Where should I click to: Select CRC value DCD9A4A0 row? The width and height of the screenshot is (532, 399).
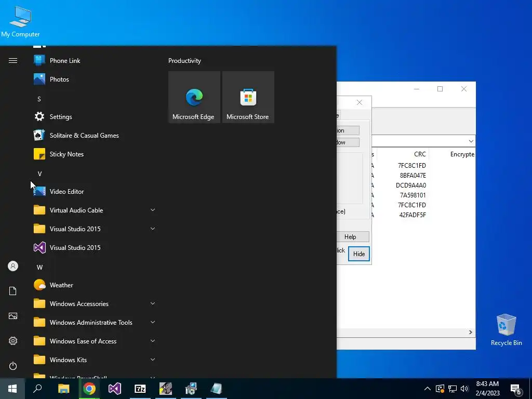pyautogui.click(x=411, y=185)
